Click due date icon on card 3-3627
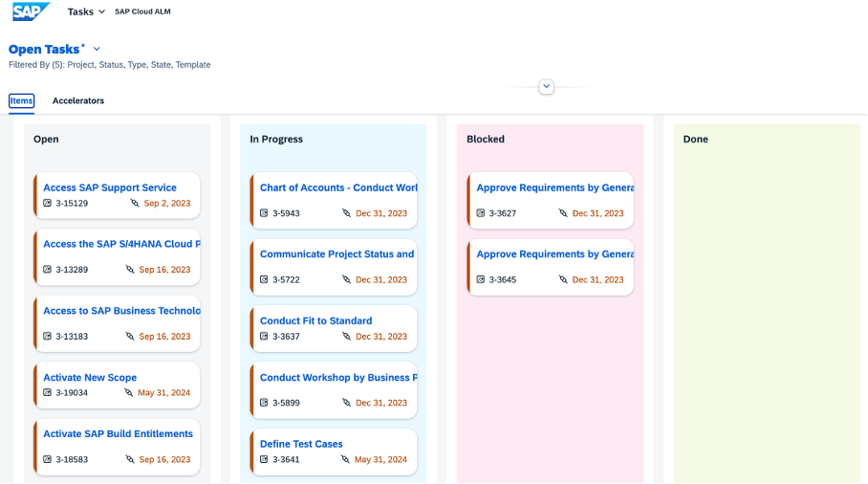The image size is (868, 484). point(563,213)
